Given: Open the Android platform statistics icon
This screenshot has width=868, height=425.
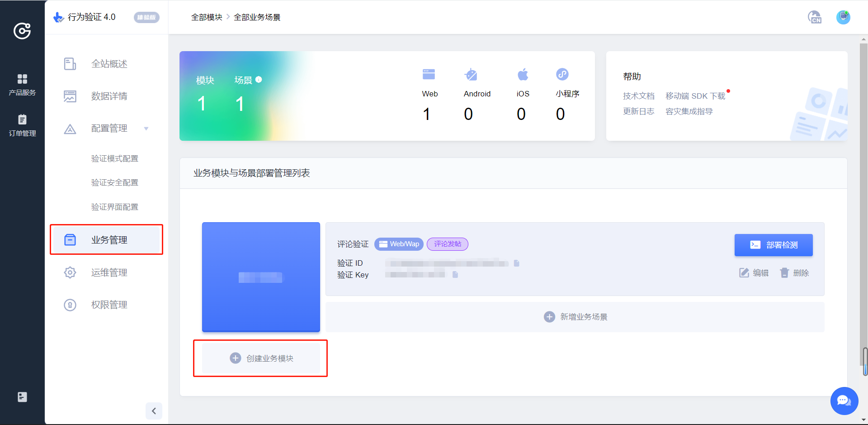Looking at the screenshot, I should [472, 74].
